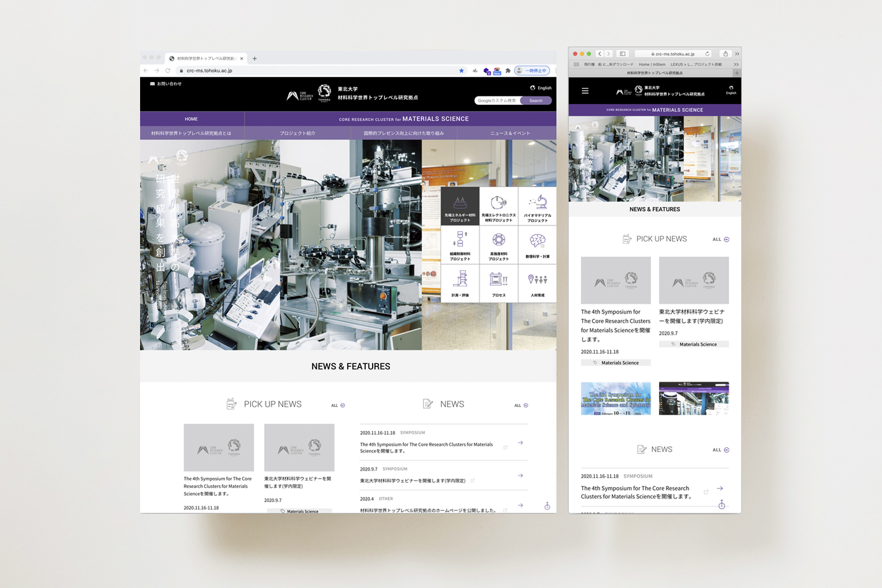Click the Safari address bar crc-ms.tohoku.ac.jp
Screen dimensions: 882x588
tap(673, 54)
